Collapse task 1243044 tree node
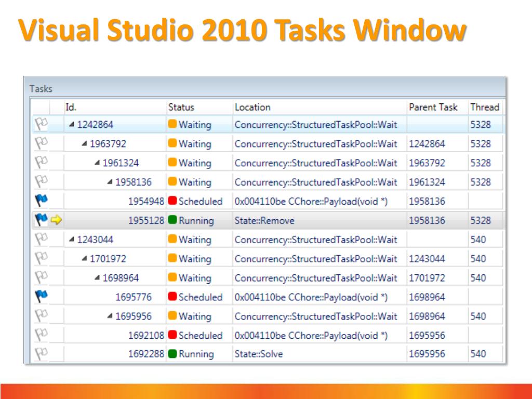 (71, 240)
